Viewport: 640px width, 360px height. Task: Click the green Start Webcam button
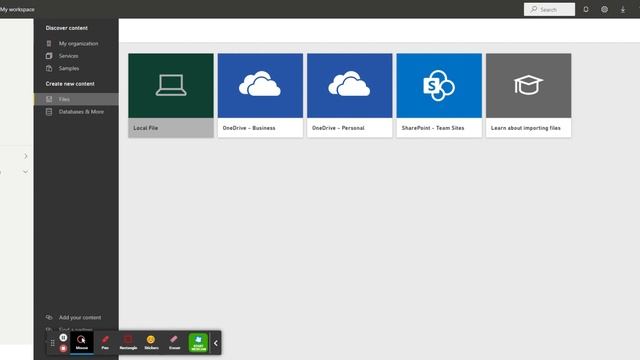[x=198, y=342]
